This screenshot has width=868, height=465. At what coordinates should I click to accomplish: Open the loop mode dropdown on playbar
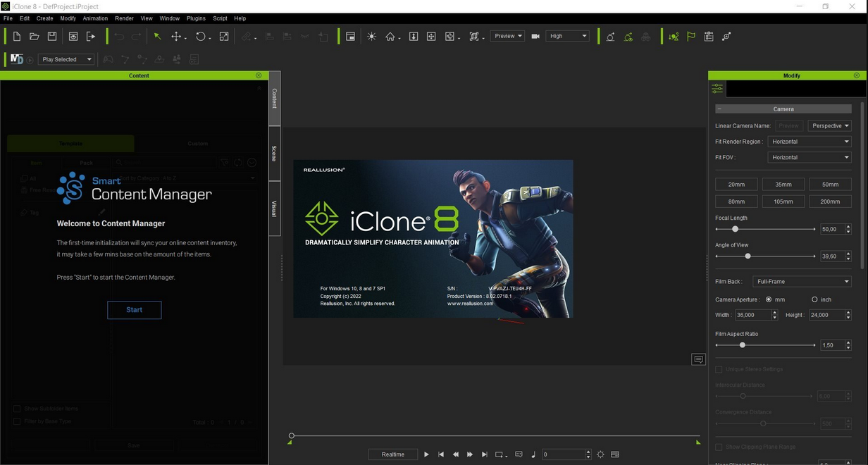[x=501, y=454]
